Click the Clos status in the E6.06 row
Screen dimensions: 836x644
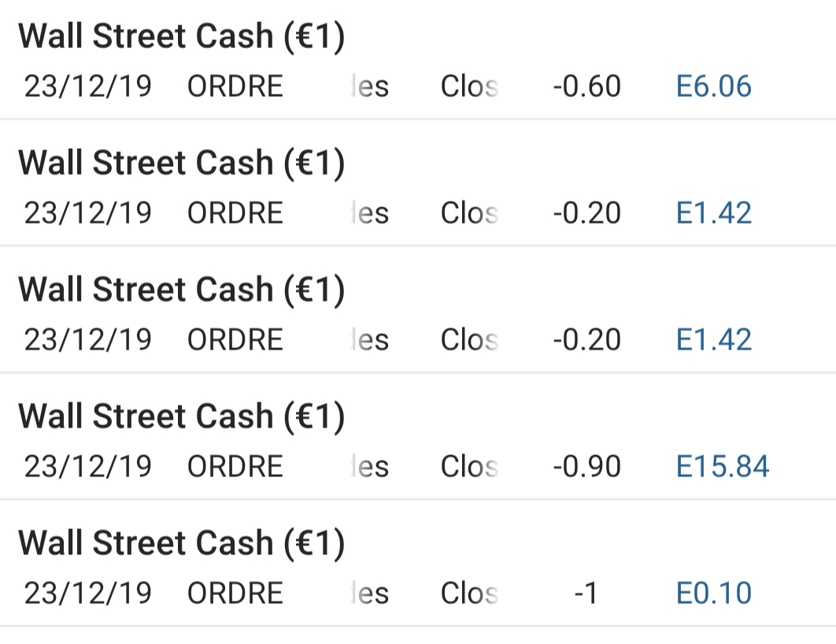tap(469, 86)
